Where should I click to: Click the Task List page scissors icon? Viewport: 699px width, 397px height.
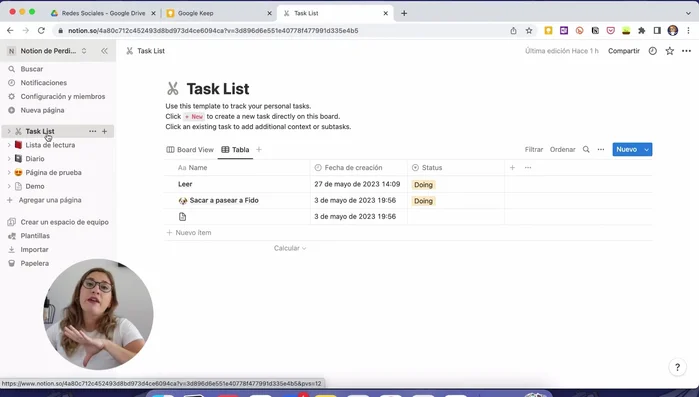(x=173, y=89)
